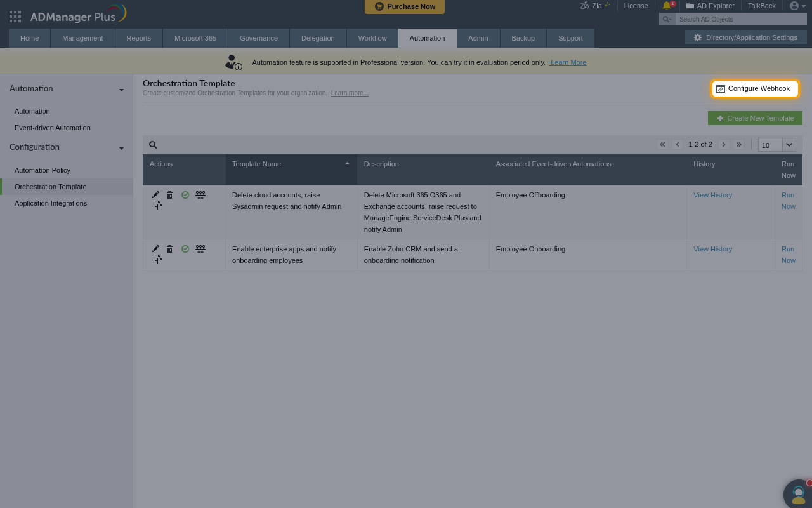Open flow diagram icon for Enable enterprise apps template
The width and height of the screenshot is (812, 508).
coord(200,249)
